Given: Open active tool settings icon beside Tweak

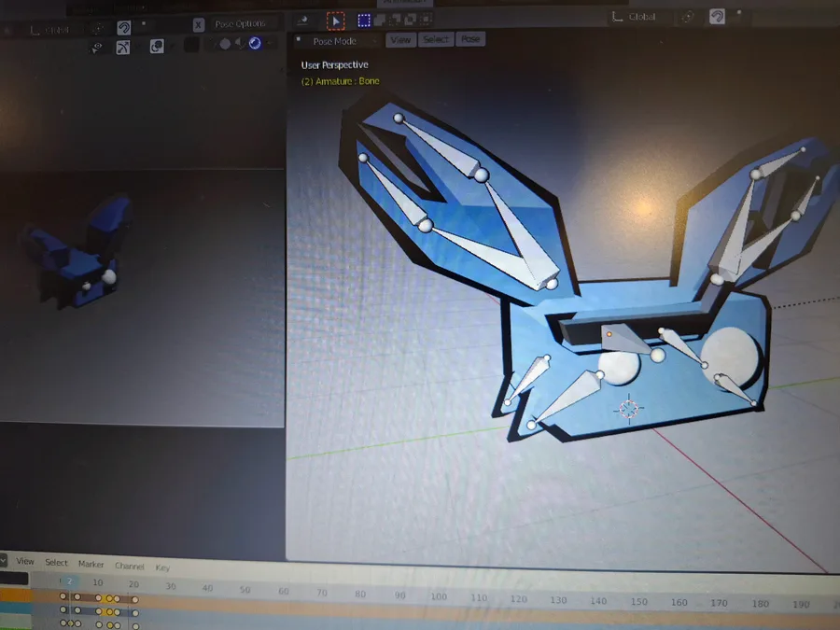Looking at the screenshot, I should 302,21.
